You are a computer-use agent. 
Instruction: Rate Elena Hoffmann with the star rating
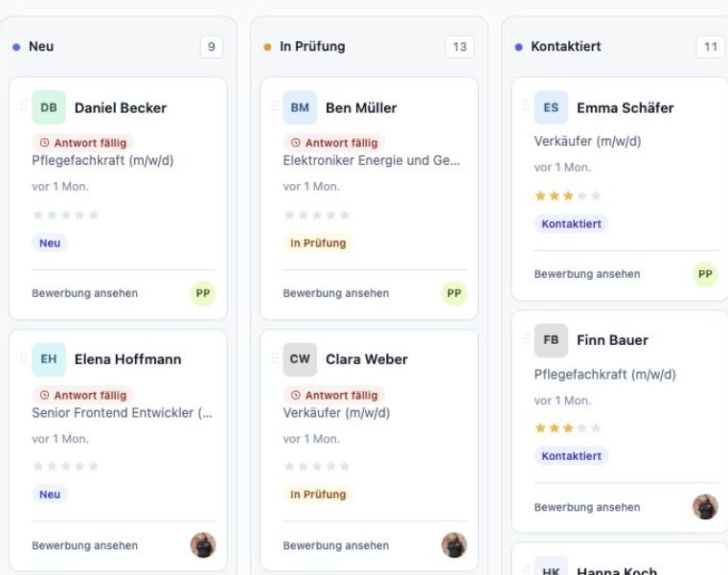pos(66,467)
